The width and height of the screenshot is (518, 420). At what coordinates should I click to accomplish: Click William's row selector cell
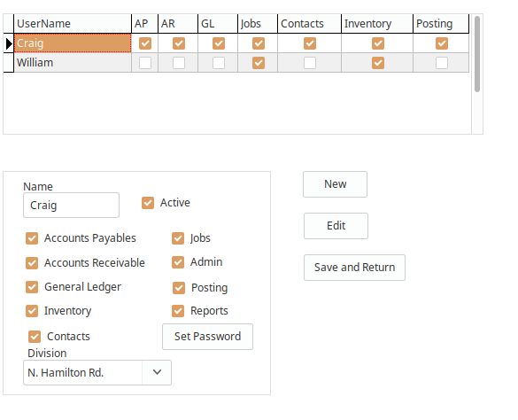click(x=9, y=63)
